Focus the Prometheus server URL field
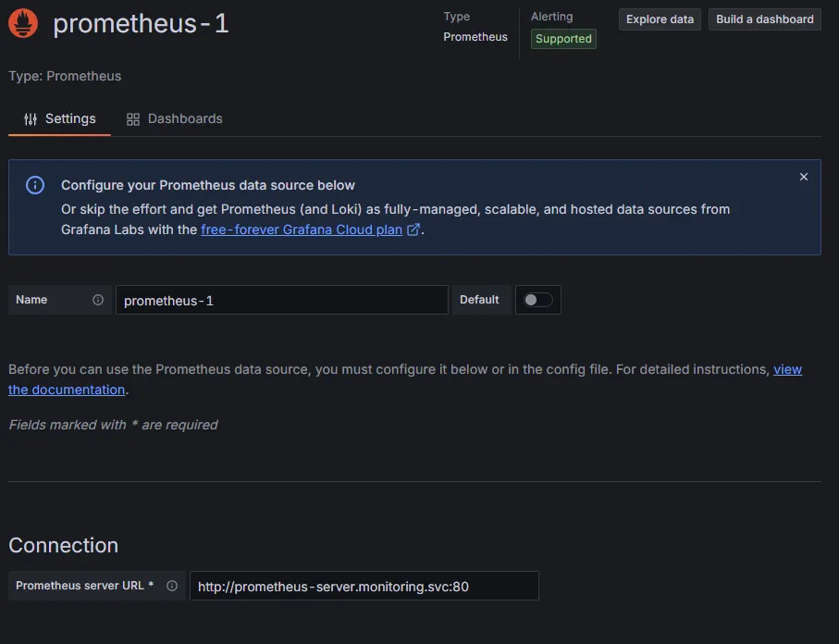839x644 pixels. click(x=364, y=586)
